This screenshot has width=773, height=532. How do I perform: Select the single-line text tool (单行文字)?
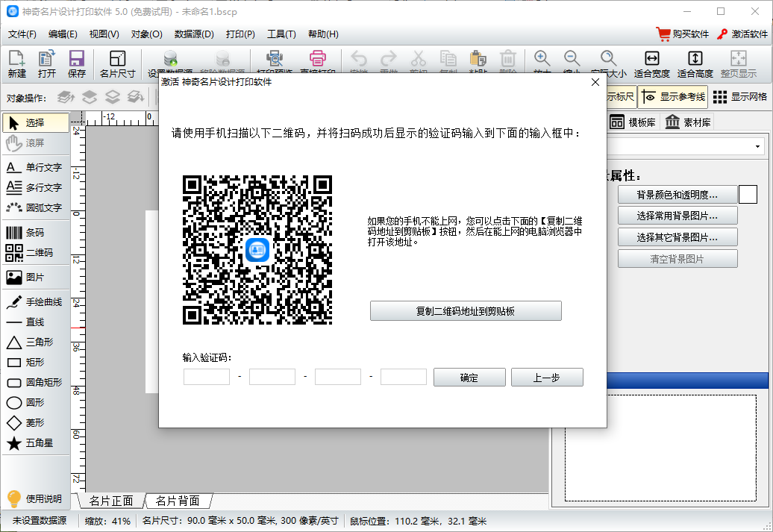coord(36,168)
